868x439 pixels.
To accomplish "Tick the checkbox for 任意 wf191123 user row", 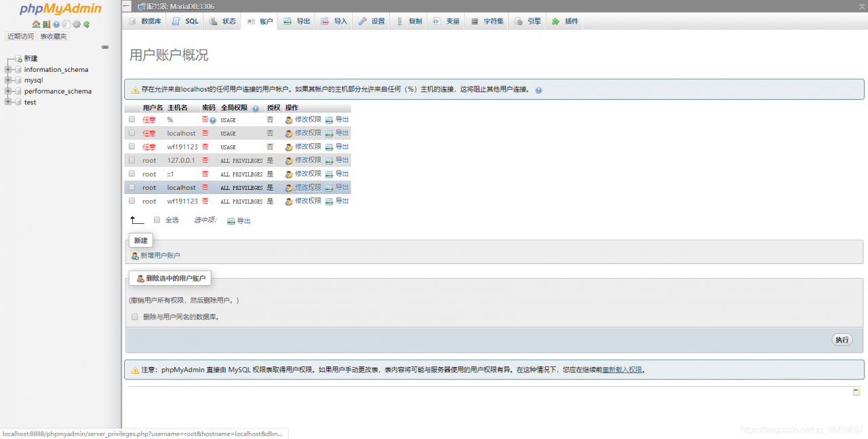I will 132,147.
